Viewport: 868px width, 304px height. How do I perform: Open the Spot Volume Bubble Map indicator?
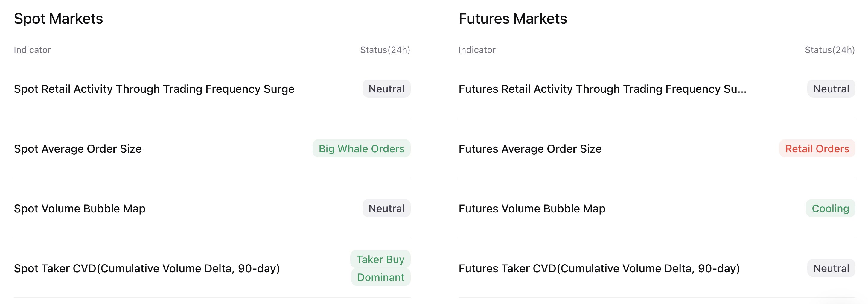[x=80, y=209]
